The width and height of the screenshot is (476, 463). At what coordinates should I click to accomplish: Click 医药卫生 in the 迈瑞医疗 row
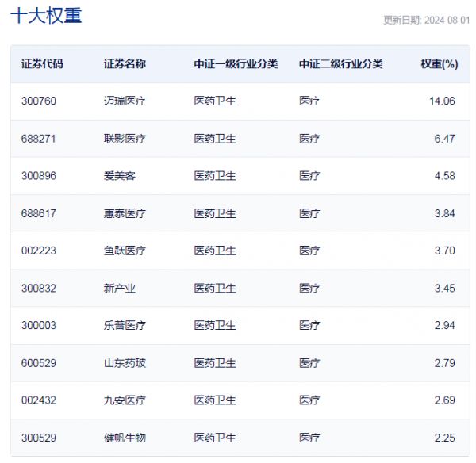point(215,101)
